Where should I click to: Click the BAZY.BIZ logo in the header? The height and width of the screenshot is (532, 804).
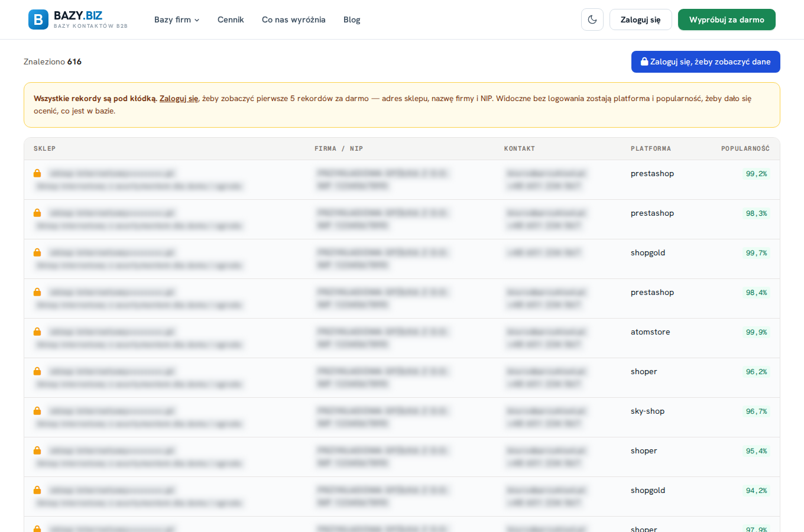point(78,20)
